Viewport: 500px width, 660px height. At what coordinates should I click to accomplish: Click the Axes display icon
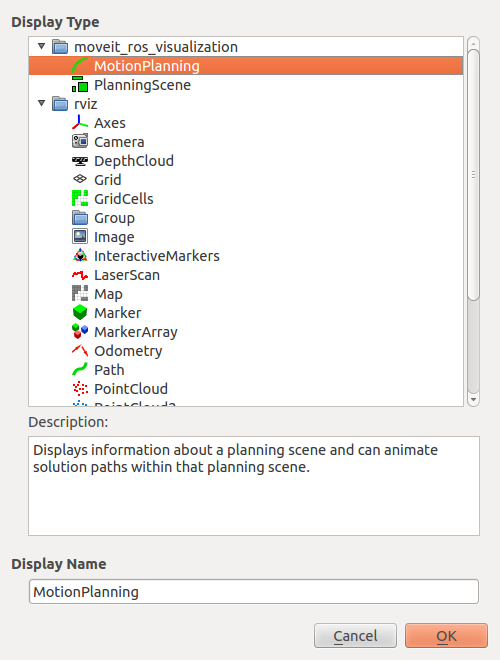tap(80, 122)
